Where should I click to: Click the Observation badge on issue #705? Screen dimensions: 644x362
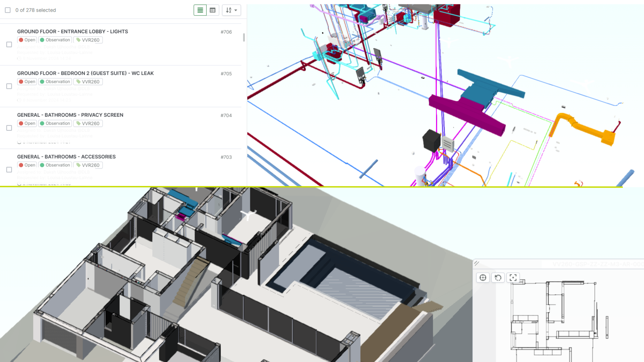(55, 82)
